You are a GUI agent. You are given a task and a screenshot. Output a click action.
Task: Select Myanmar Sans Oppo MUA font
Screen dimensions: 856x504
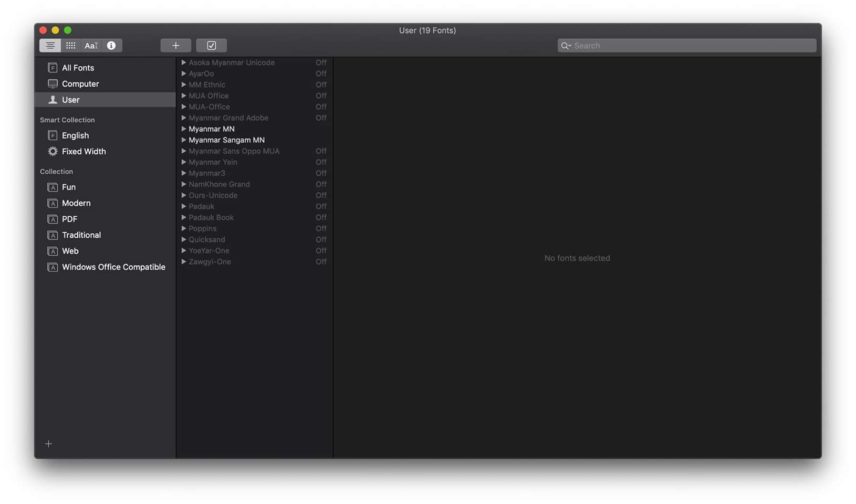[x=255, y=151]
